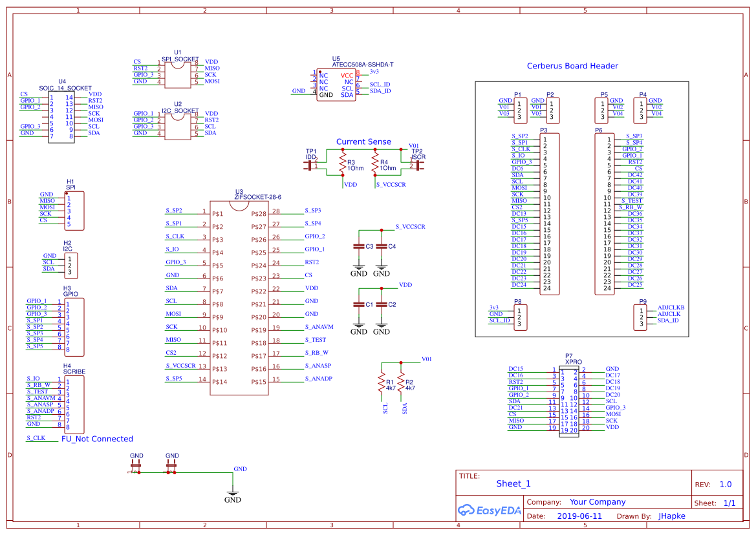756x535 pixels.
Task: Select capacitor C1 symbol
Action: pos(358,304)
